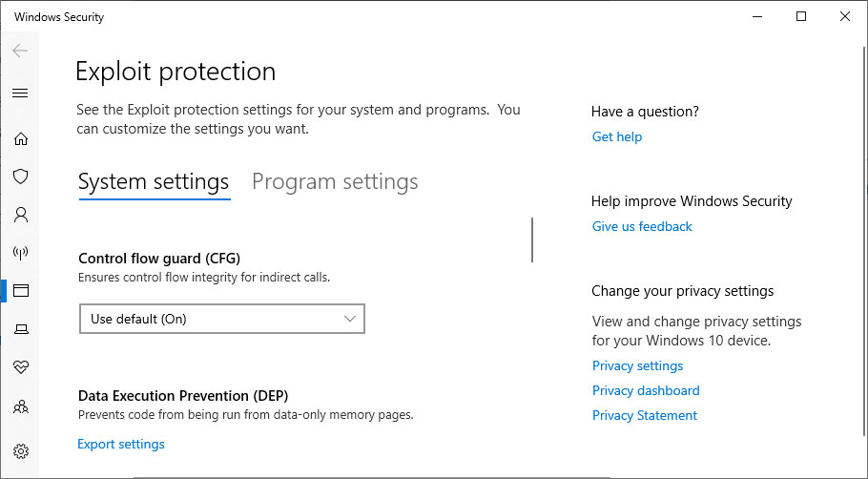The image size is (868, 479).
Task: Expand the Control flow guard dropdown
Action: (x=221, y=319)
